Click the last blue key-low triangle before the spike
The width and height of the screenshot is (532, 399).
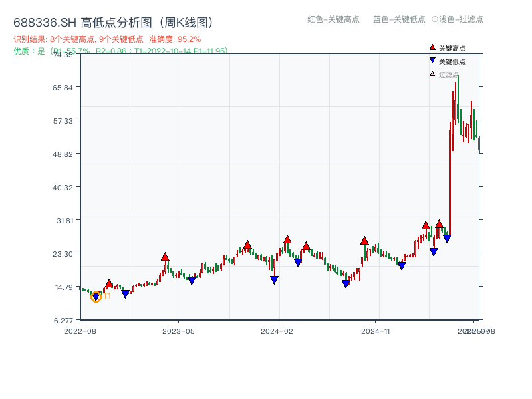point(447,239)
